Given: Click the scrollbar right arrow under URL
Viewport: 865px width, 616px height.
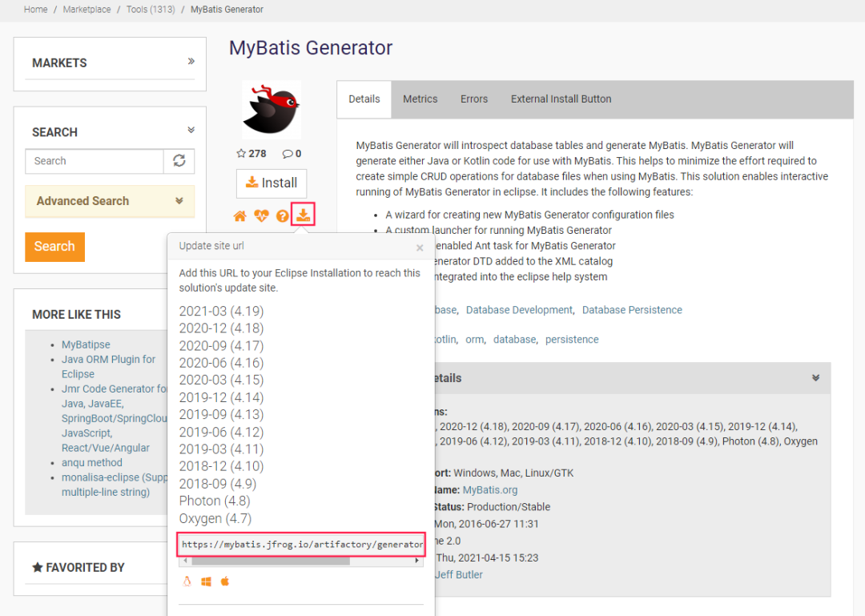Looking at the screenshot, I should [417, 561].
